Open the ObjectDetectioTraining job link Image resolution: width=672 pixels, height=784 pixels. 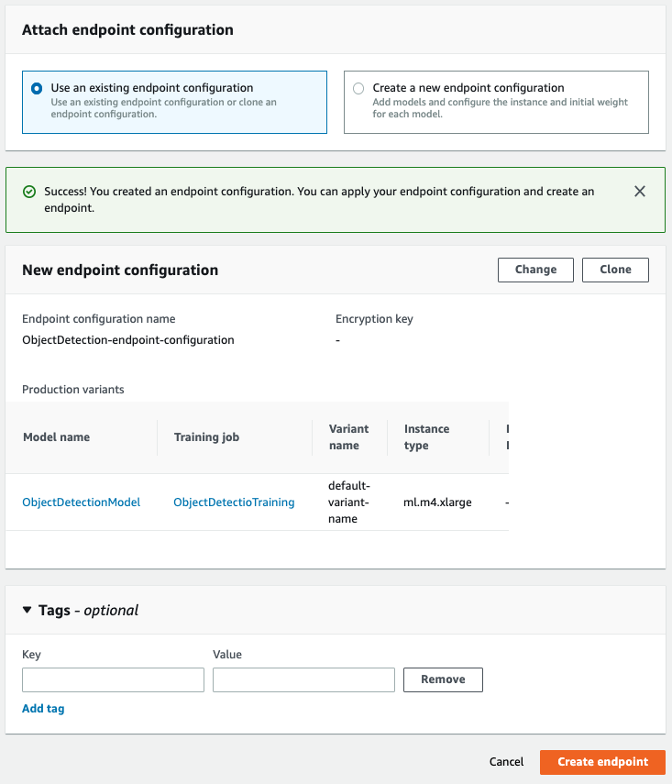[234, 502]
